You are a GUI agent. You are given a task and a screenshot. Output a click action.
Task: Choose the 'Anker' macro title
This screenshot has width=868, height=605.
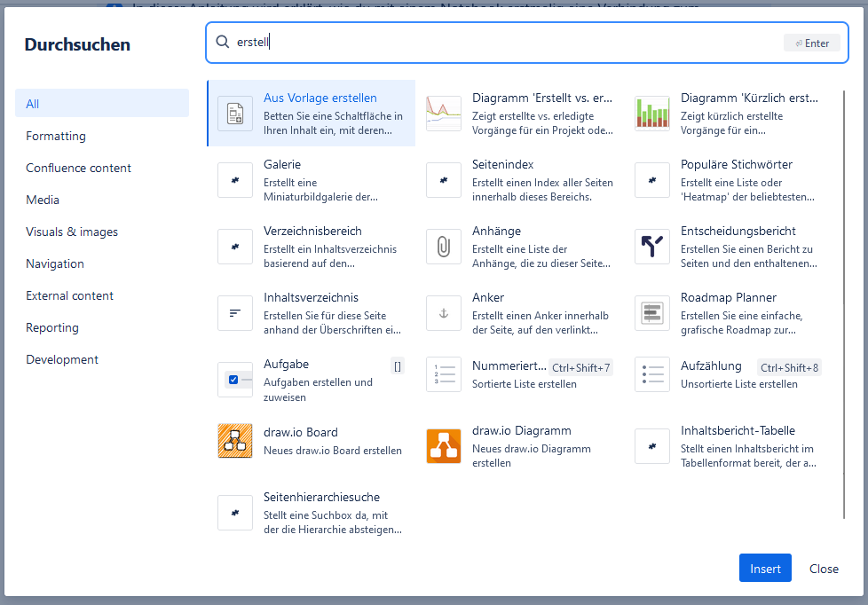pyautogui.click(x=488, y=297)
